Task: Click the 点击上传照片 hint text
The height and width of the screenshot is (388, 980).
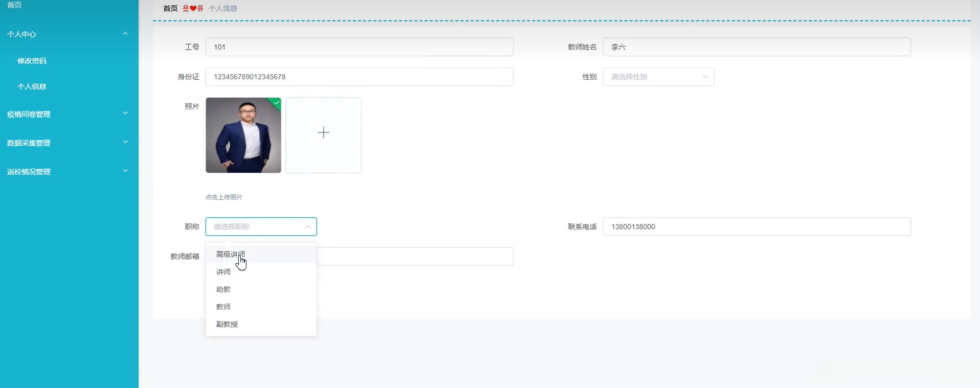Action: (224, 197)
